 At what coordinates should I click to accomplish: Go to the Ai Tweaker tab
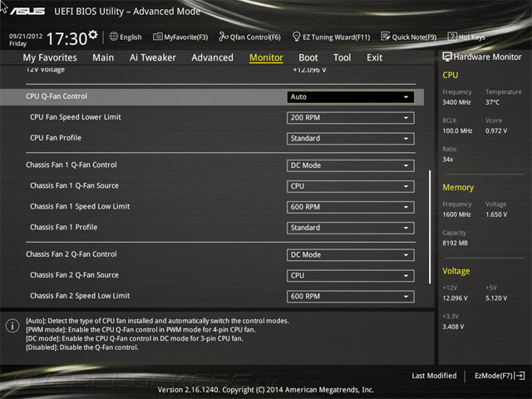[x=153, y=57]
